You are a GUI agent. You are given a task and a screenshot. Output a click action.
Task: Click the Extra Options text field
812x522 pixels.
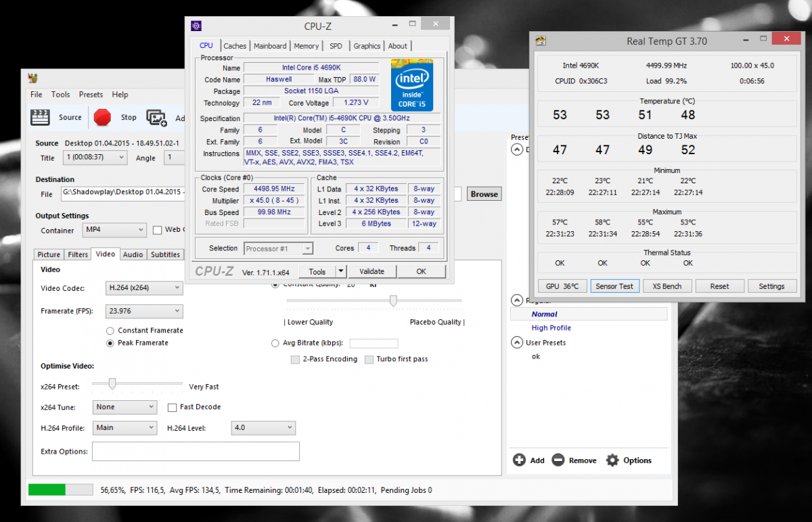pos(196,451)
